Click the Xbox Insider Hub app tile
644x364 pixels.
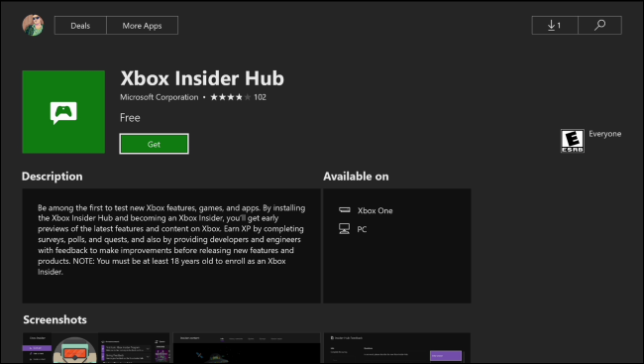pyautogui.click(x=63, y=112)
